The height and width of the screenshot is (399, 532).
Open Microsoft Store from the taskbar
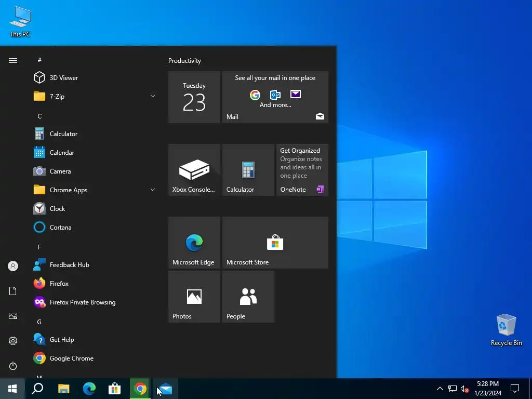(115, 389)
